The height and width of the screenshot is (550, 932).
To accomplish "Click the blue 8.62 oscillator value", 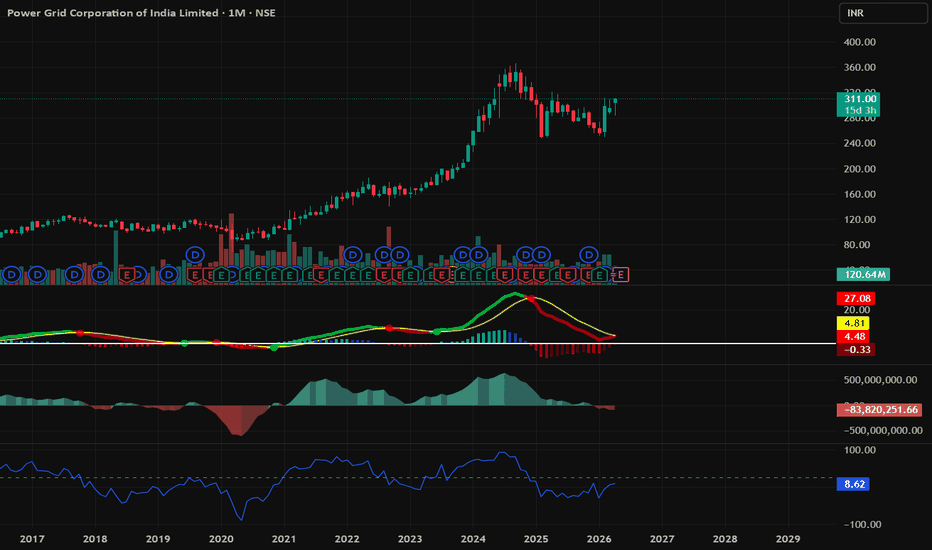I will [854, 484].
